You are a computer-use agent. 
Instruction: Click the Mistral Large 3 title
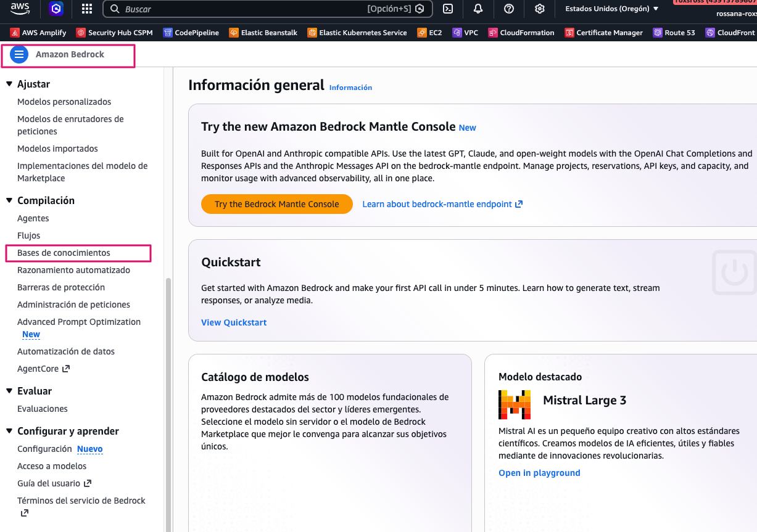click(584, 400)
